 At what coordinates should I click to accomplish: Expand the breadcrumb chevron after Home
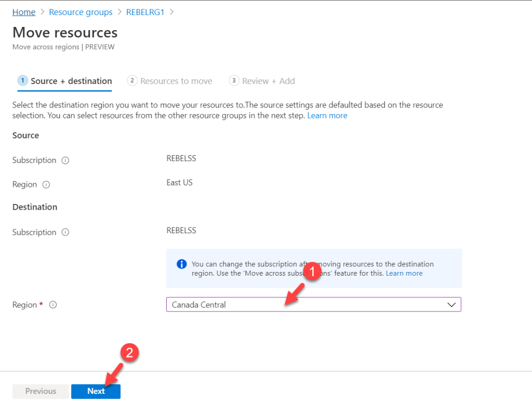point(42,12)
